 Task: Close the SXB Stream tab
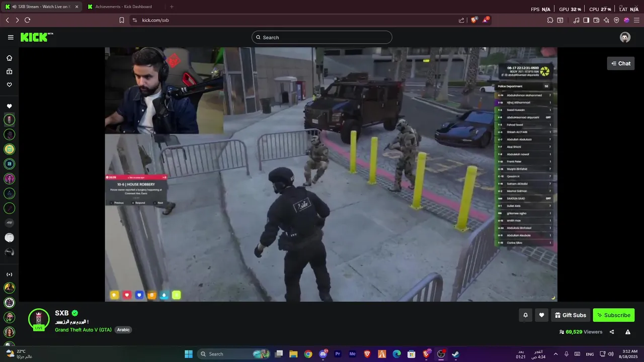pos(76,7)
